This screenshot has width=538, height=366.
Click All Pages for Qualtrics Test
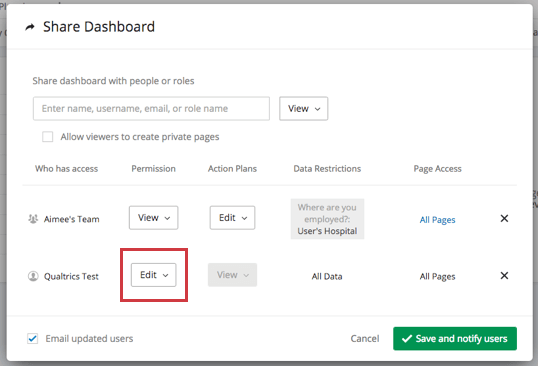click(437, 276)
